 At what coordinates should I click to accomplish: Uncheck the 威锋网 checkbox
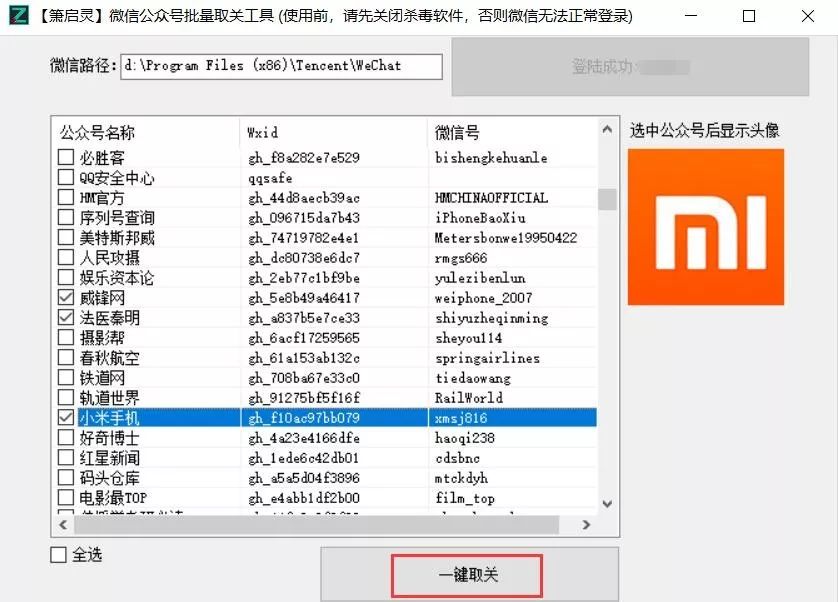[66, 297]
